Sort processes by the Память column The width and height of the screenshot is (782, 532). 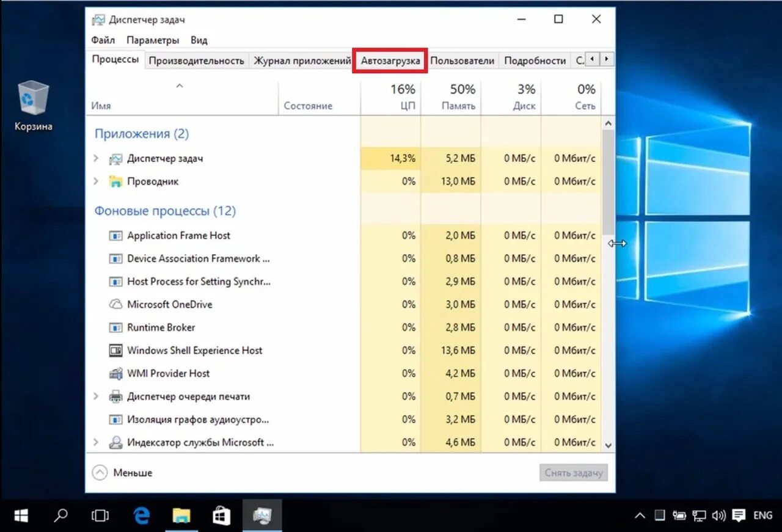[451, 98]
